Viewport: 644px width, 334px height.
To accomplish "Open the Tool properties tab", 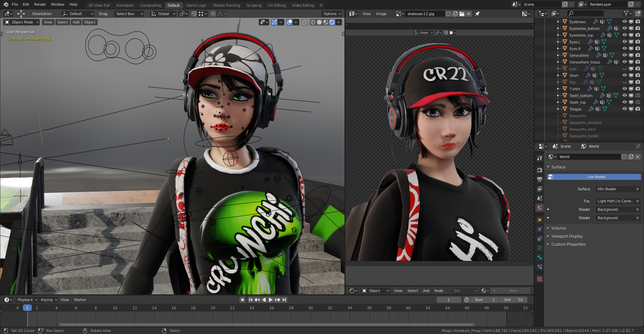I will pyautogui.click(x=539, y=158).
